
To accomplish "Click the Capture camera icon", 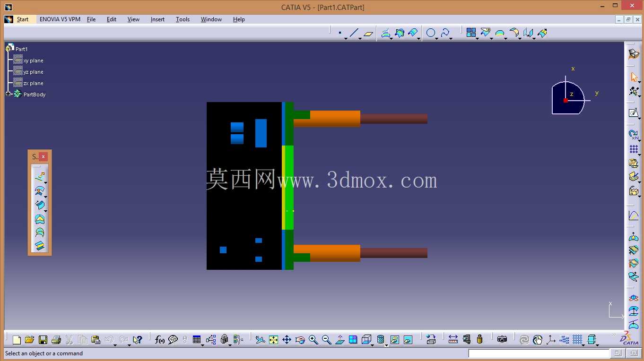I will click(x=502, y=339).
